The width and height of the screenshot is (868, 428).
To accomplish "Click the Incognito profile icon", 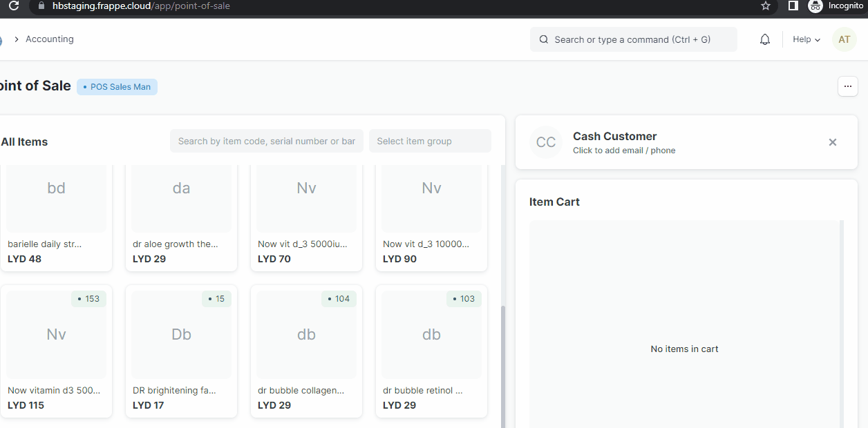I will 815,6.
